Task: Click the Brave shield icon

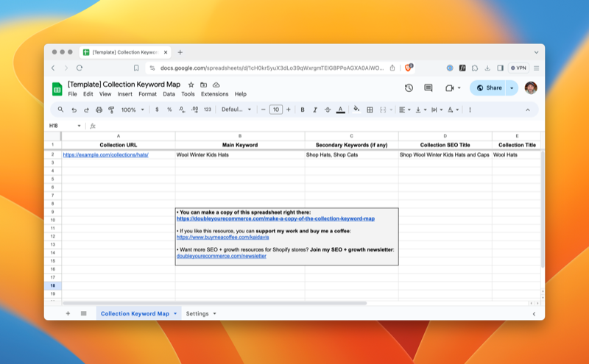Action: tap(409, 68)
